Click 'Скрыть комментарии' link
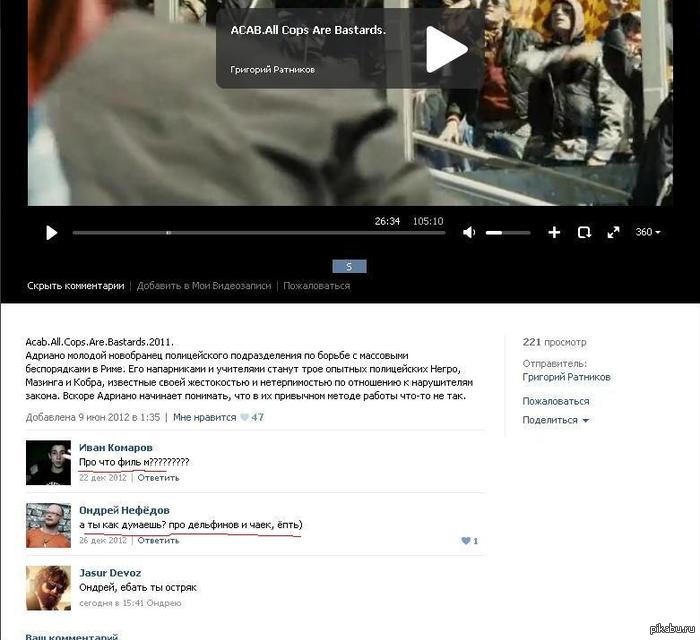The height and width of the screenshot is (640, 700). (x=75, y=286)
